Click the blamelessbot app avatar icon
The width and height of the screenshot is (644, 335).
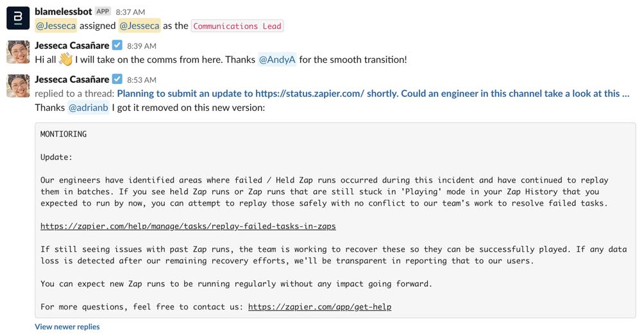[x=18, y=18]
